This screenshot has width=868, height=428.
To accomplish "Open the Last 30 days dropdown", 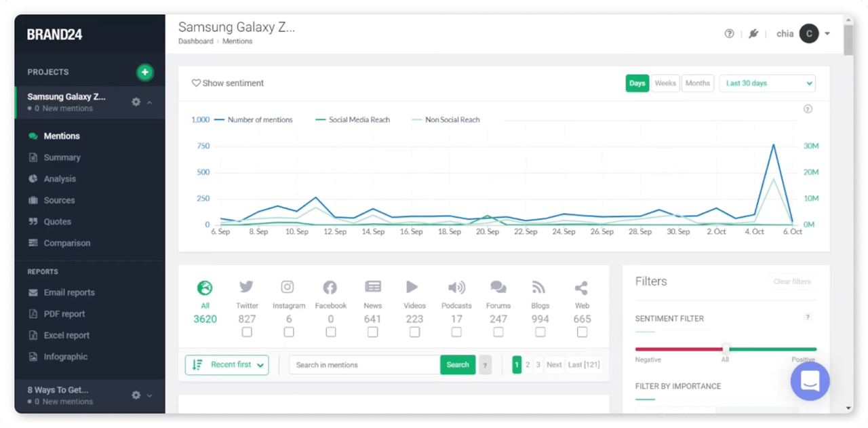I will coord(767,83).
